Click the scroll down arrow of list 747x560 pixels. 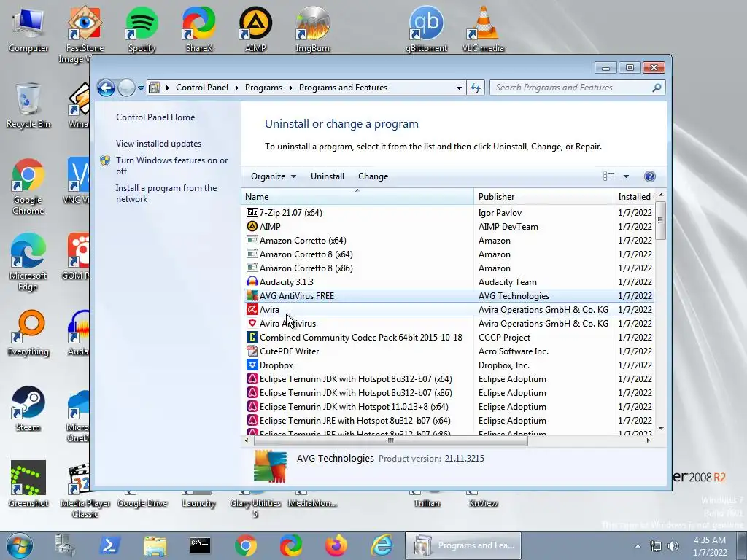click(661, 429)
